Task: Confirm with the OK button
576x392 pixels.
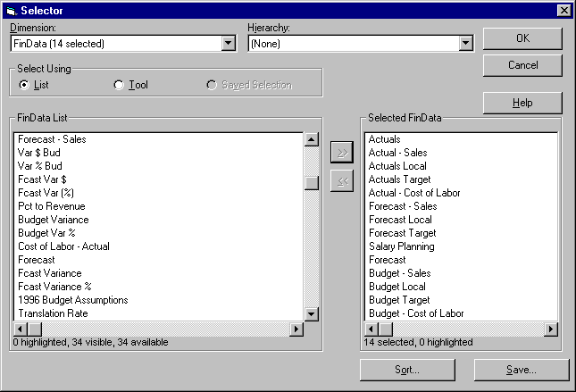Action: click(x=522, y=38)
